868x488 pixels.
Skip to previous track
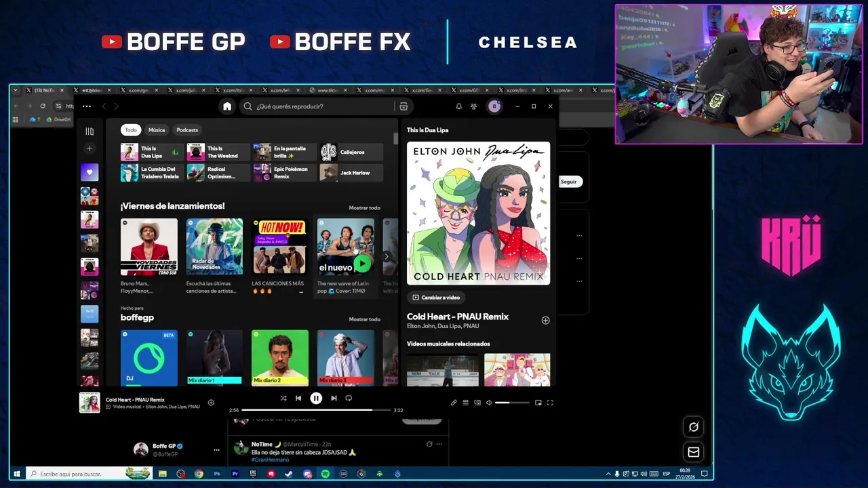[x=298, y=399]
